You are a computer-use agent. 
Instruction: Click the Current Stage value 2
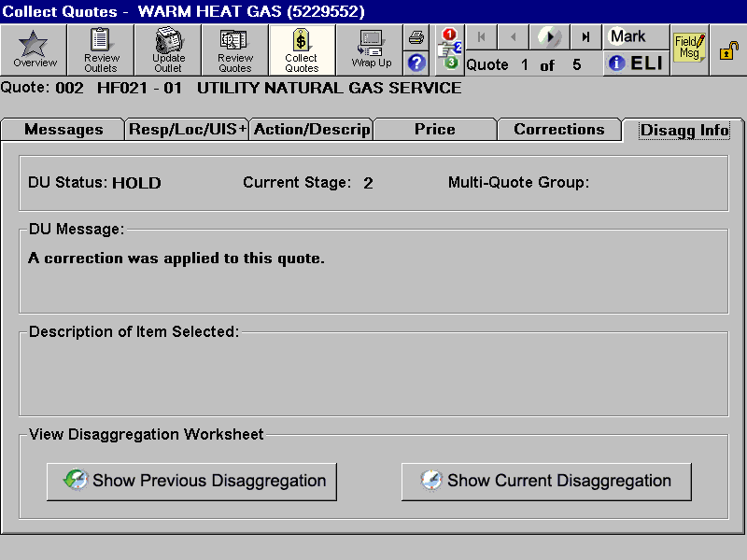coord(368,183)
